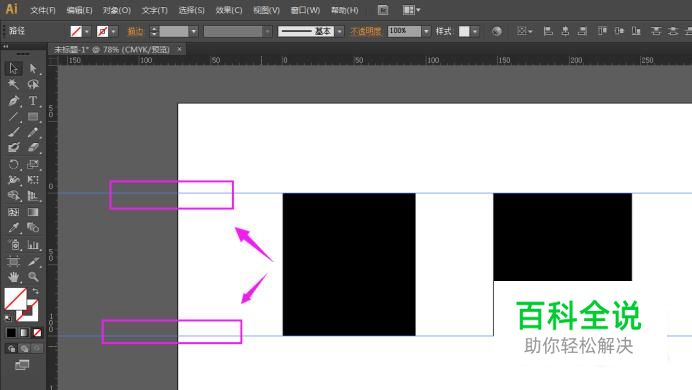This screenshot has width=692, height=390.
Task: Open the 文件(F) menu
Action: (x=43, y=10)
